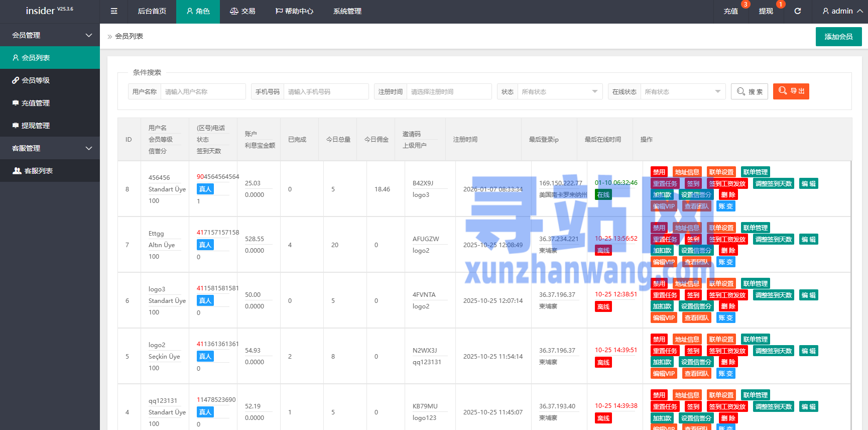868x430 pixels.
Task: Open the admin user dropdown menu
Action: pyautogui.click(x=842, y=11)
